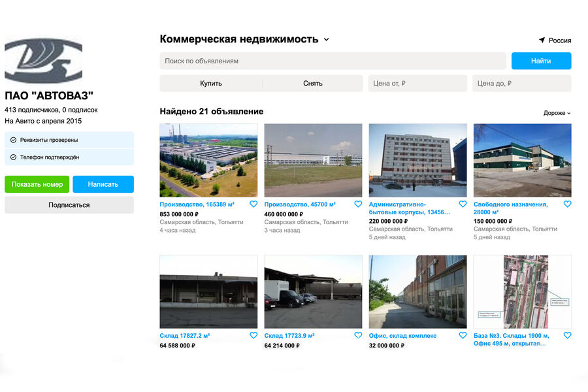Click the Написать message button

pos(103,184)
